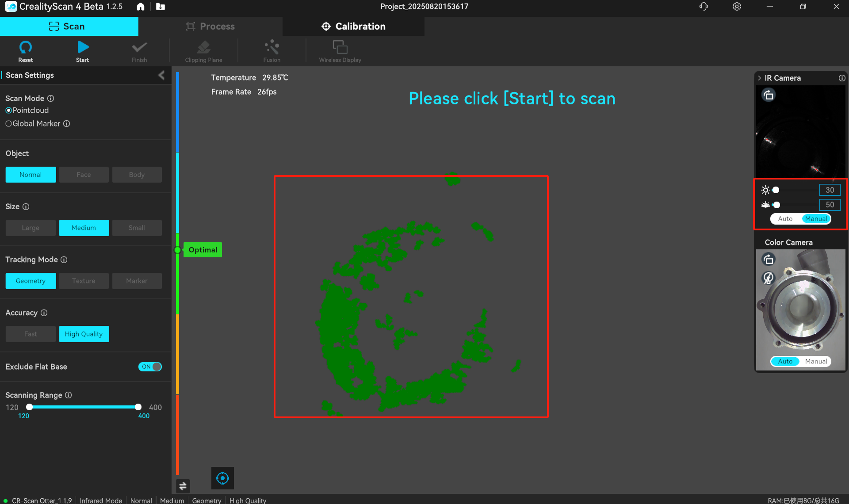
Task: Pop out the IR Camera preview
Action: 769,95
